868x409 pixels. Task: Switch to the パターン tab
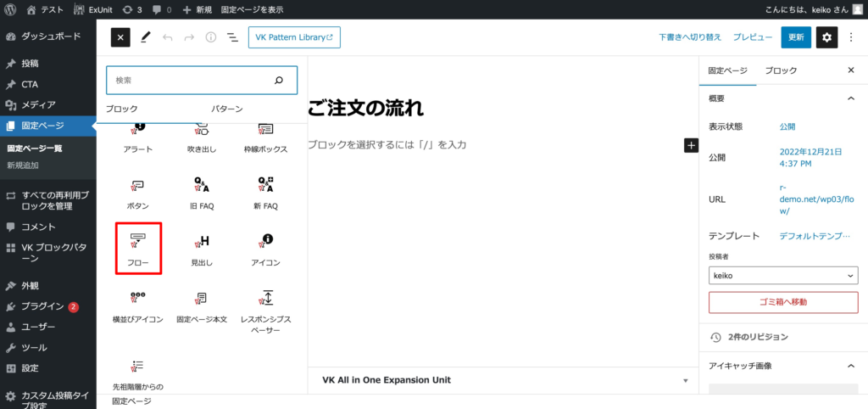coord(226,109)
